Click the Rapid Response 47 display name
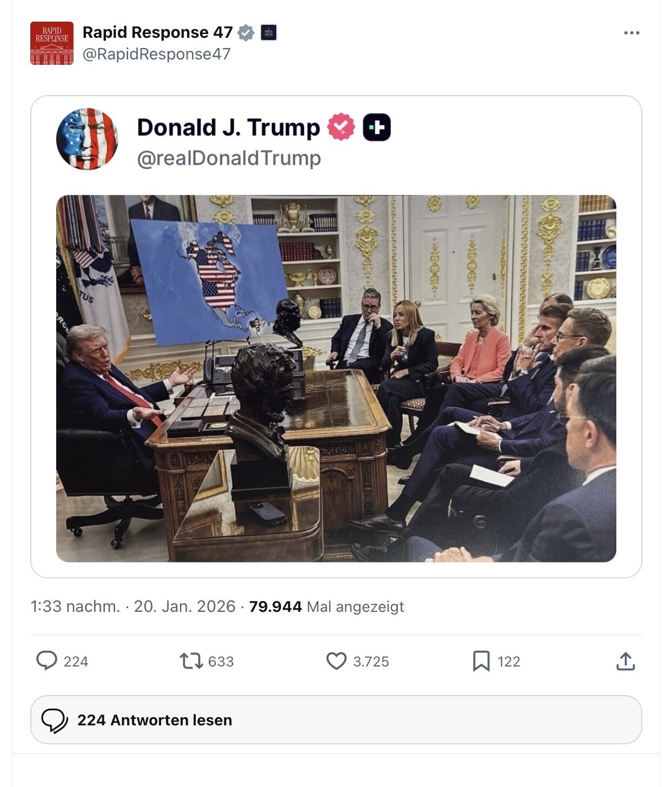 157,33
